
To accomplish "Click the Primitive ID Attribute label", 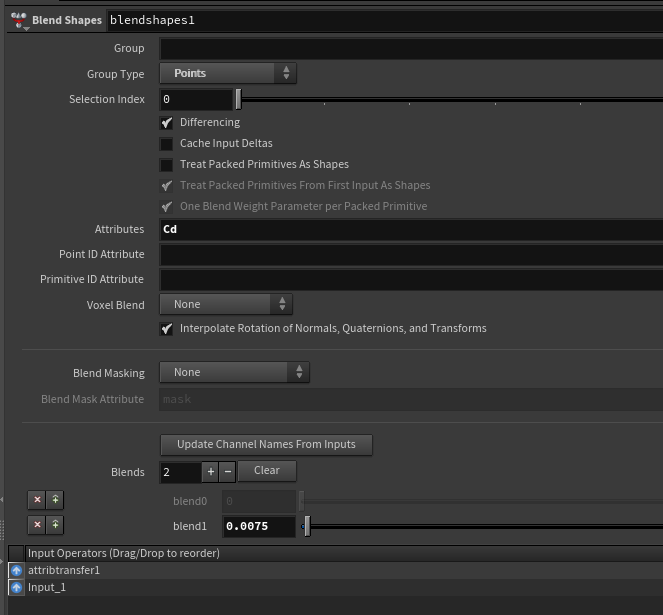I will [x=92, y=279].
